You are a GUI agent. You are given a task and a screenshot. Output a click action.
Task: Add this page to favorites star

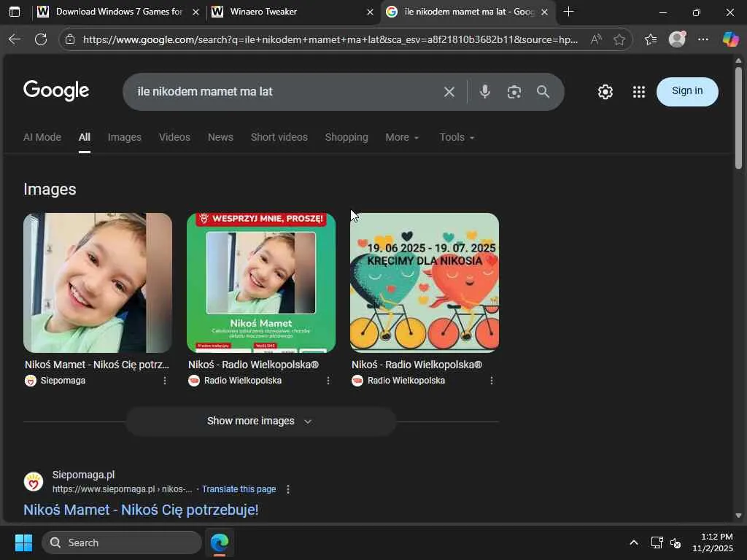(619, 39)
